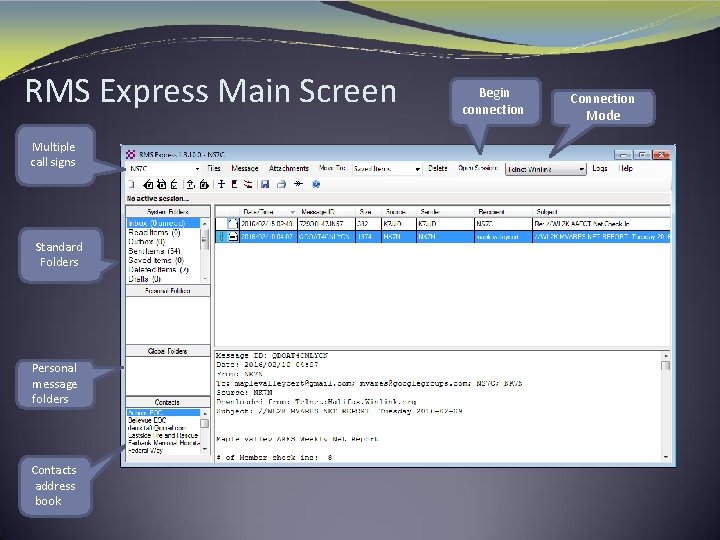The height and width of the screenshot is (540, 720).
Task: Click the attachment paperclip of the selected message
Action: 221,236
